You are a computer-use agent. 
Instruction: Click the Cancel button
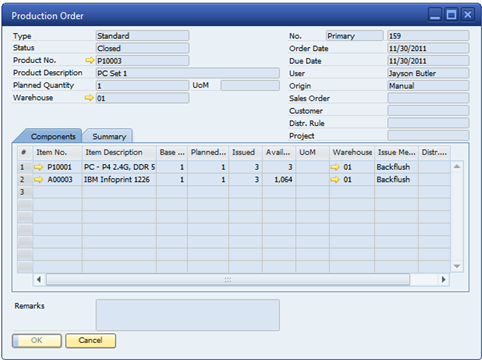(x=90, y=340)
